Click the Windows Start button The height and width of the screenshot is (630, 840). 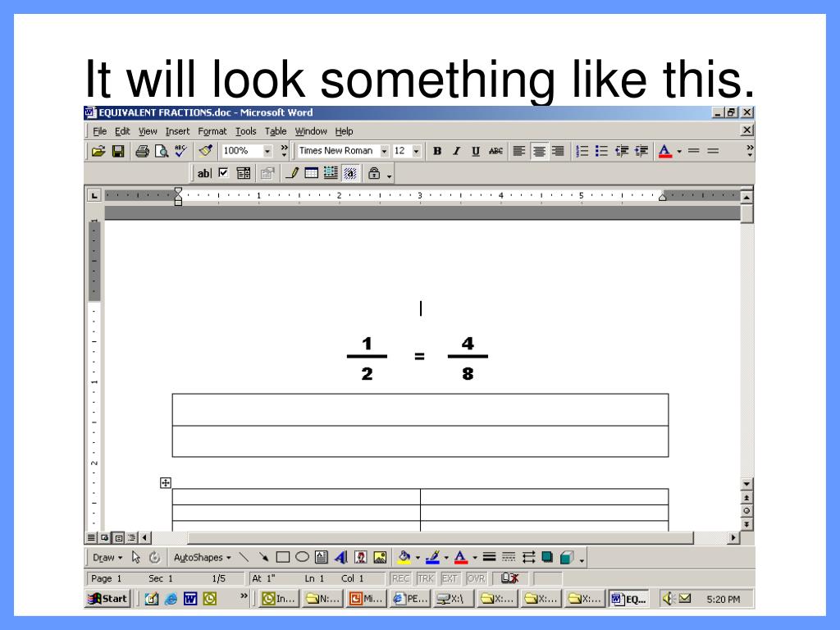pyautogui.click(x=107, y=598)
